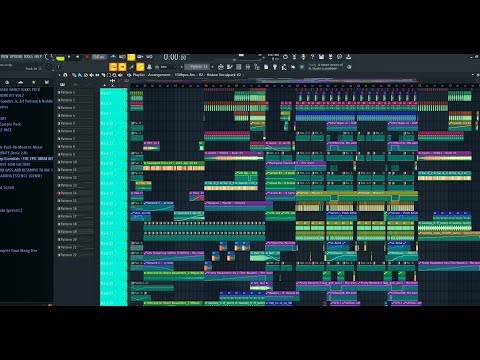Toggle typing keyboard to piano button

(113, 67)
